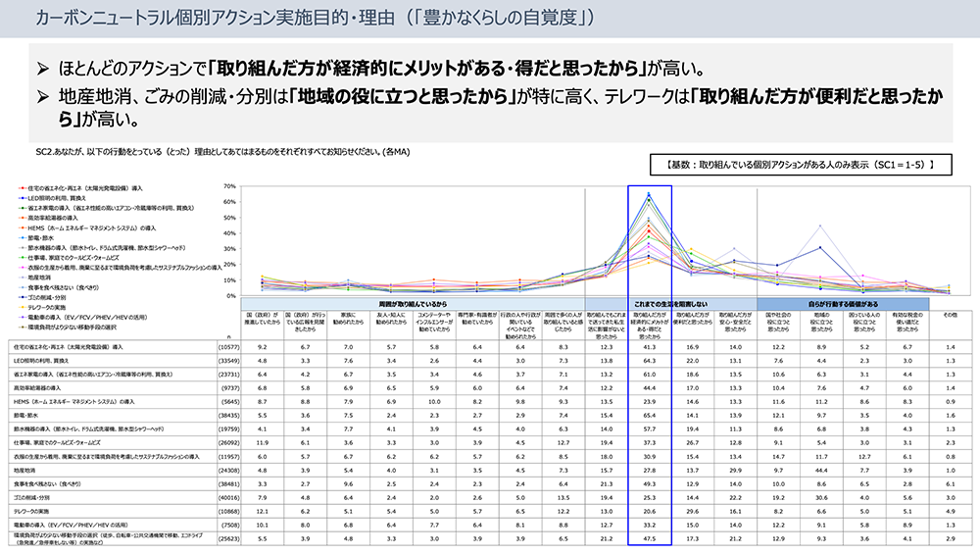Click value 29.9 in the 地産地消 row
Viewport: 980px width, 554px height.
pyautogui.click(x=735, y=471)
